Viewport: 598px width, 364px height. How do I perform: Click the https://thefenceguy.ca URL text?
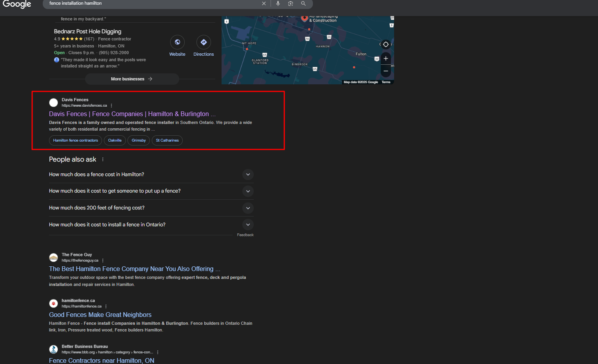tap(80, 260)
